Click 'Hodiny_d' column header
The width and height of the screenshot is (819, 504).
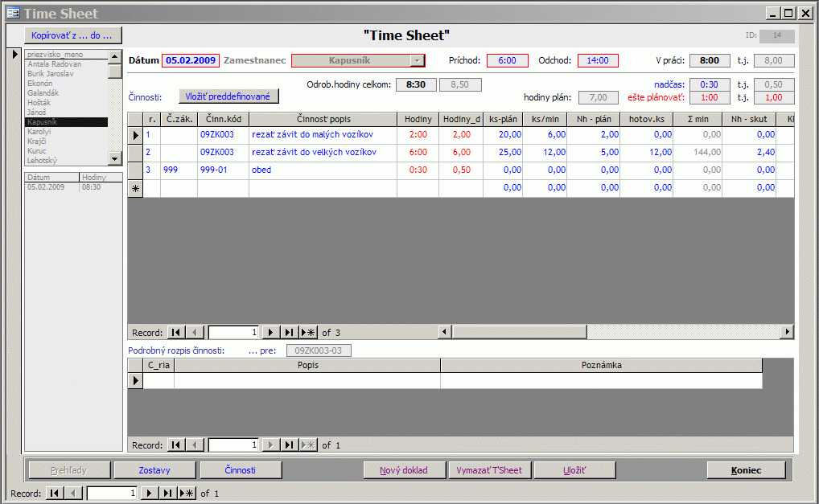(x=461, y=120)
